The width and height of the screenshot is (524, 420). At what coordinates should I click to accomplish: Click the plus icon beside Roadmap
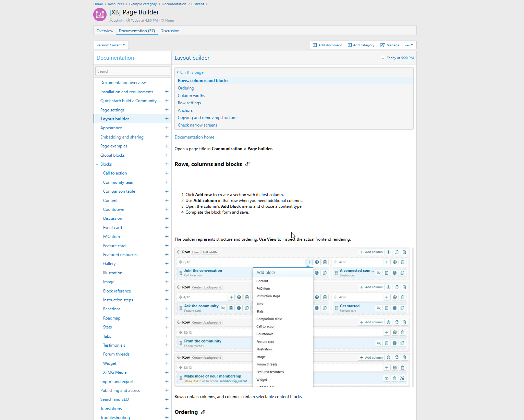(x=167, y=318)
